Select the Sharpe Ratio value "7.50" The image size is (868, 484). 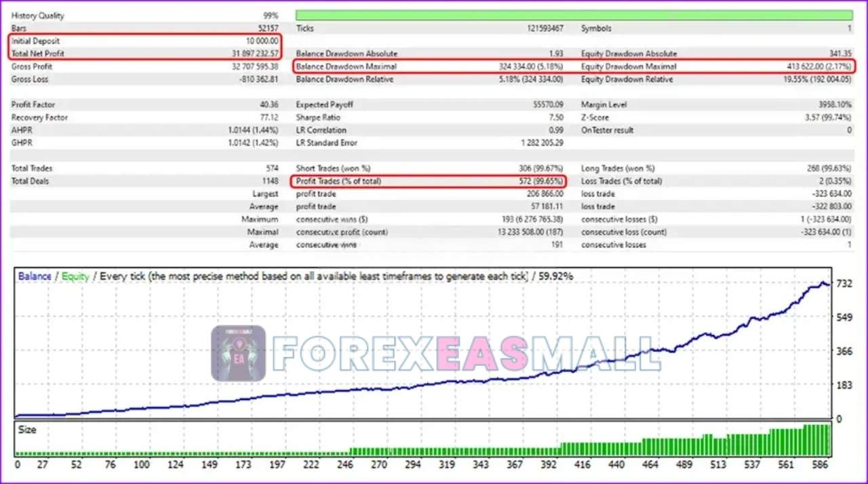(x=556, y=117)
